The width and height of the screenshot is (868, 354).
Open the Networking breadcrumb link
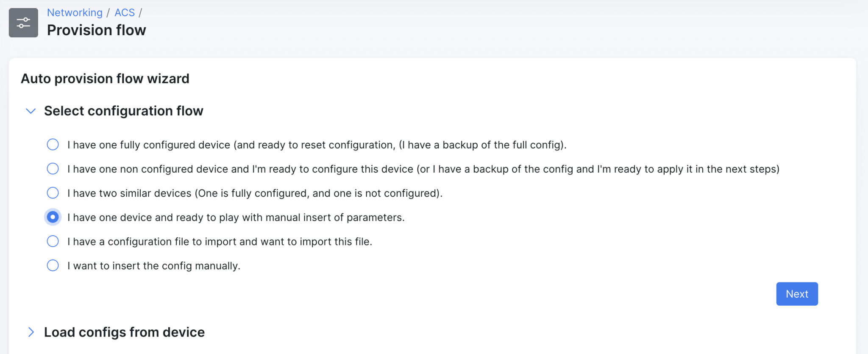click(75, 12)
